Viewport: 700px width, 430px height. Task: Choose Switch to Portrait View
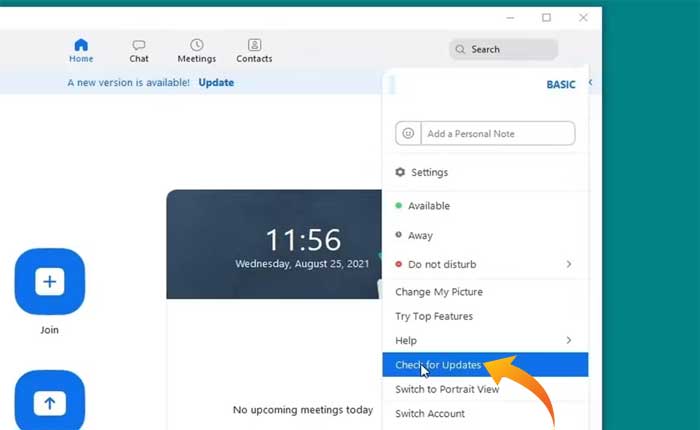pos(446,390)
